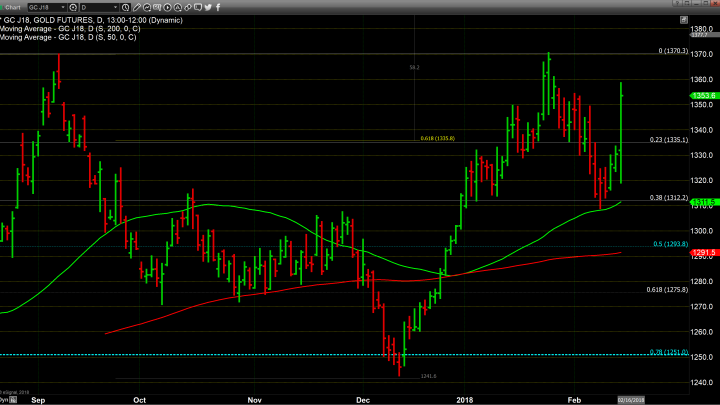
Task: Click the chain link icon in toolbar
Action: [x=188, y=8]
